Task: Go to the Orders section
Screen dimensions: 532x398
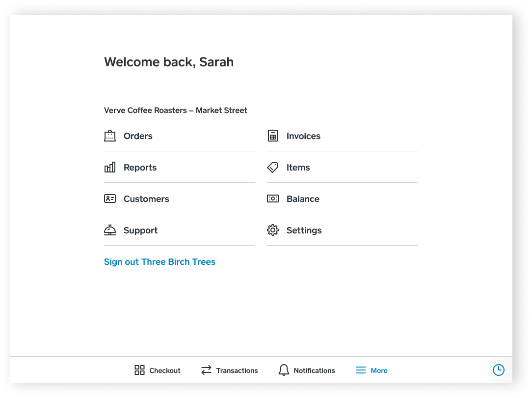Action: point(180,136)
